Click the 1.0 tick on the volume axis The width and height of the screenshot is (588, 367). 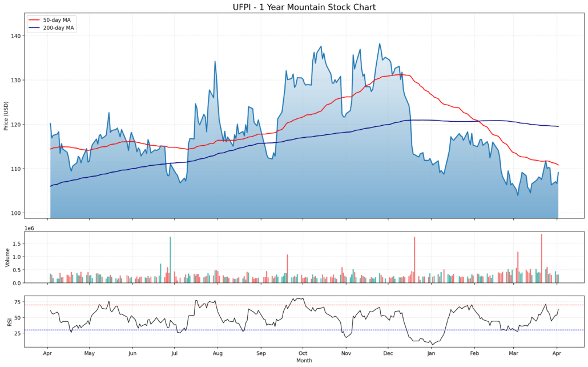(17, 257)
